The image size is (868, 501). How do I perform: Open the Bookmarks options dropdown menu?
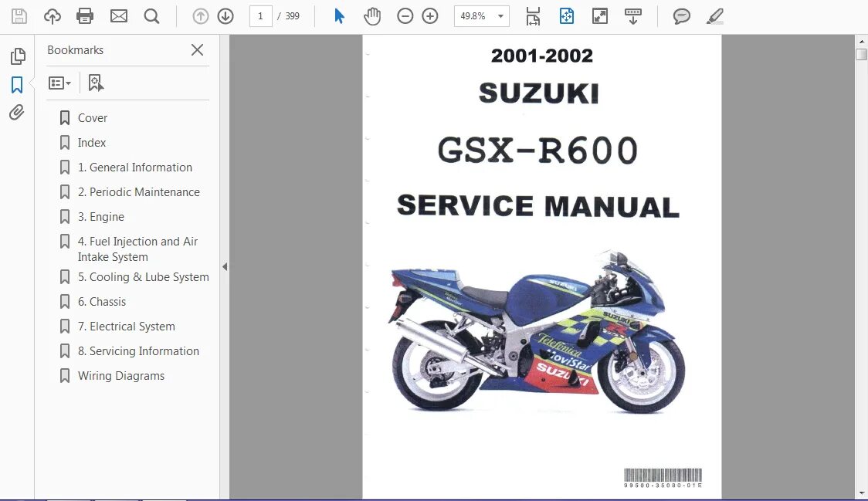click(59, 83)
